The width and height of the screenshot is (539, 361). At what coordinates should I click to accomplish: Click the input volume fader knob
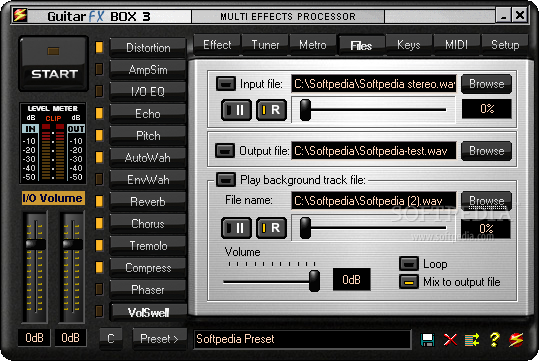(35, 244)
